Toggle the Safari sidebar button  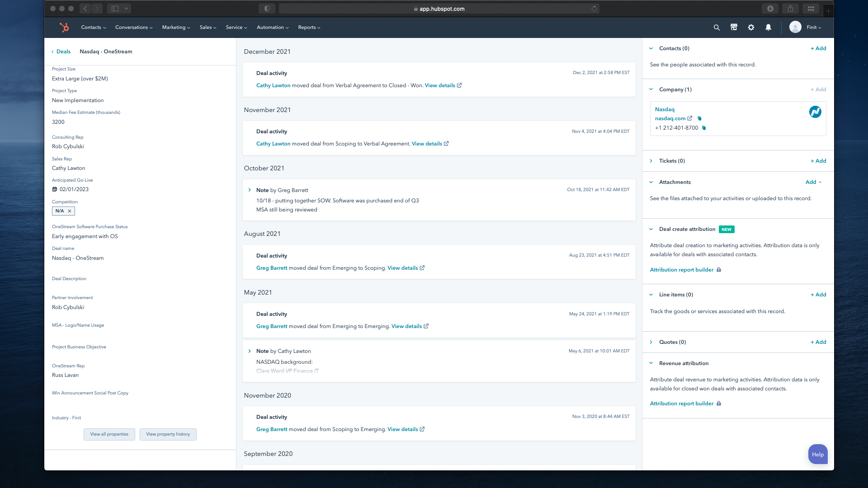(115, 9)
